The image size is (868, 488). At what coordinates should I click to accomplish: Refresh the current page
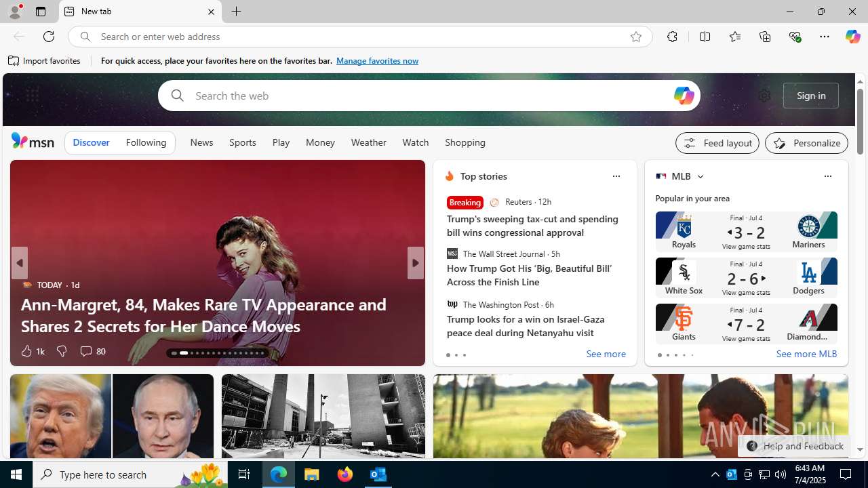tap(49, 37)
